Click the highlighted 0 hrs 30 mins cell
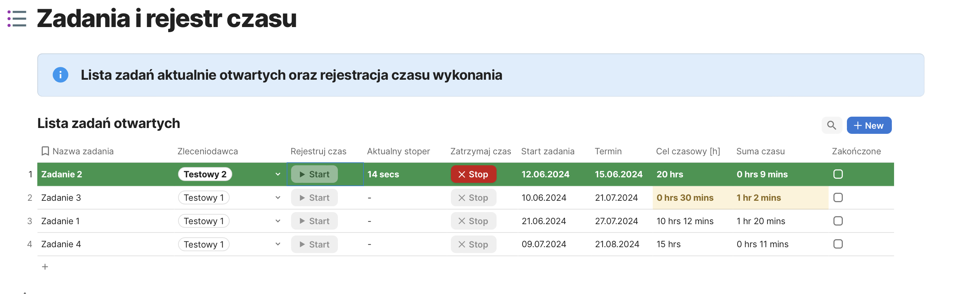Image resolution: width=980 pixels, height=294 pixels. point(685,198)
